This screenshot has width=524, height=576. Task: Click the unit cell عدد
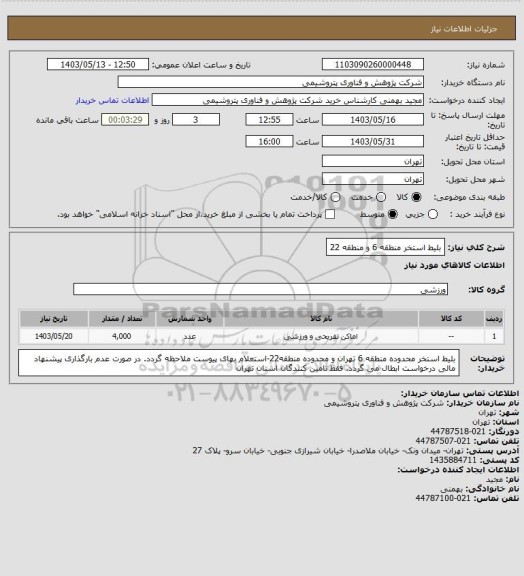(190, 336)
